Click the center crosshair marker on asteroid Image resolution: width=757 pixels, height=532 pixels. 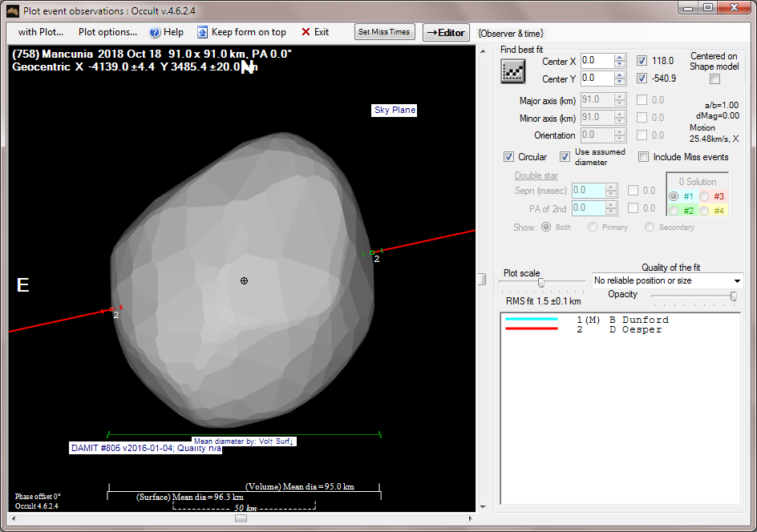(x=244, y=280)
